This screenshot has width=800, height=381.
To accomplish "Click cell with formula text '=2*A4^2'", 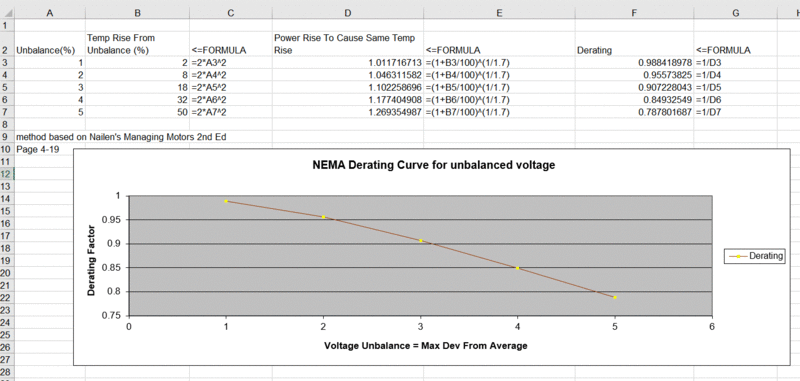I will coord(231,75).
